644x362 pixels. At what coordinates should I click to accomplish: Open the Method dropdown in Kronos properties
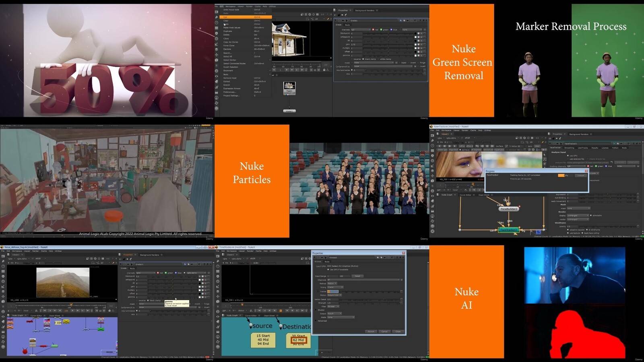(332, 283)
